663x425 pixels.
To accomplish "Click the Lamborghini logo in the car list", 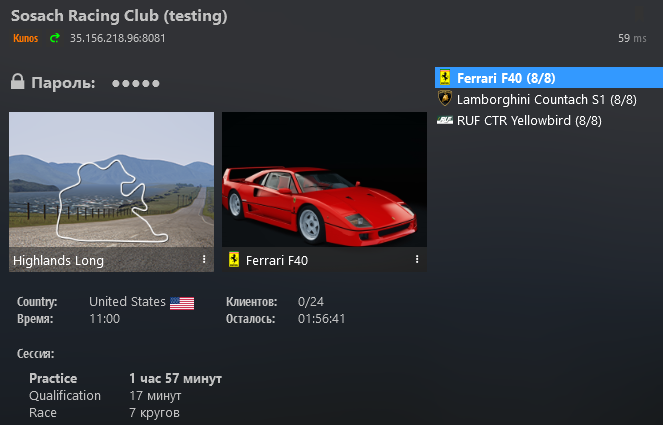I will point(445,99).
